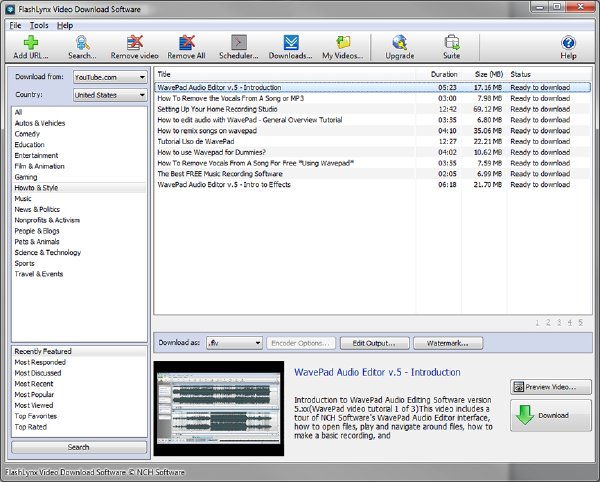Click the Remove video toolbar icon
This screenshot has width=600, height=482.
[x=135, y=42]
